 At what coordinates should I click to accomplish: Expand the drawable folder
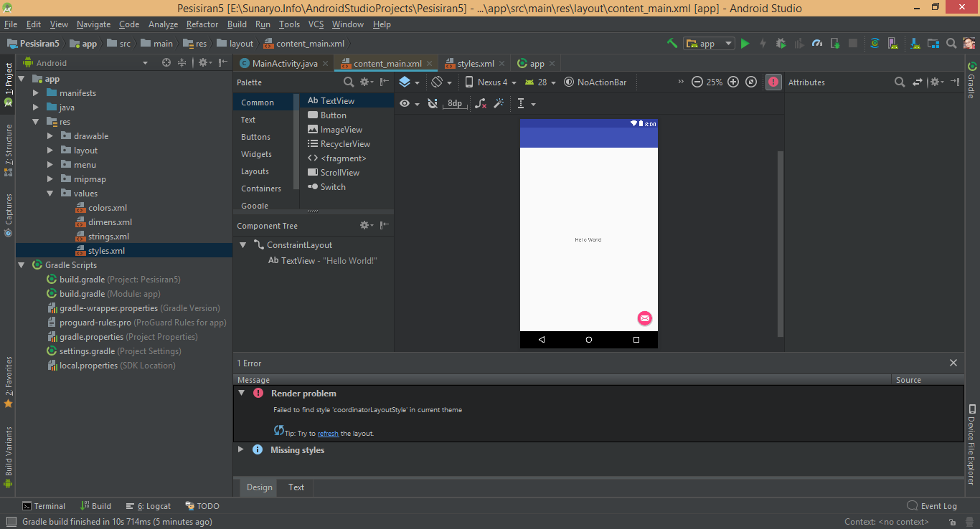[50, 136]
